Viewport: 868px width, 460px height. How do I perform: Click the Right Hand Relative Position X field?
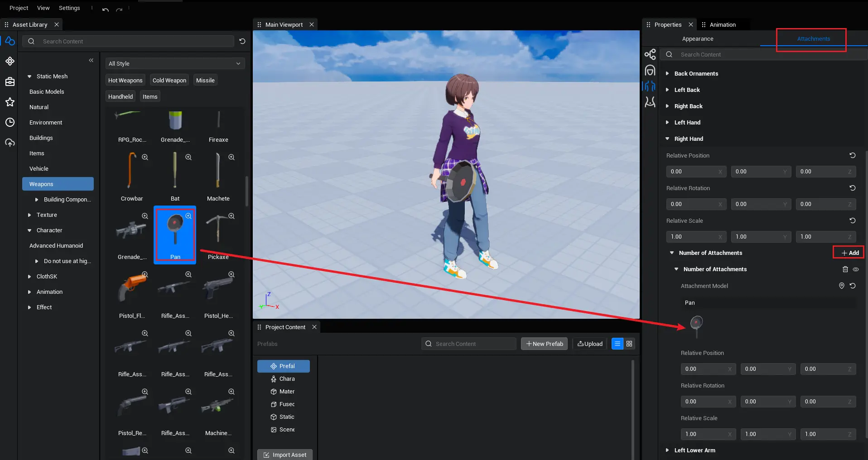(x=696, y=172)
